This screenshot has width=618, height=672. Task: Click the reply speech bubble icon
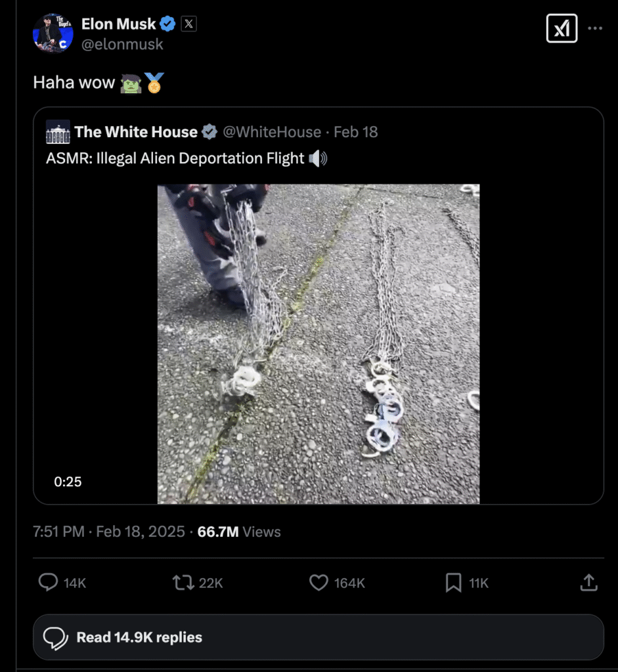(x=49, y=583)
